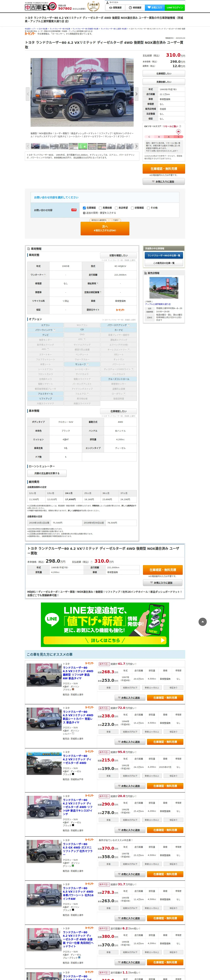The image size is (210, 980).
Task: Click 状態を確認したい button
Action: 119,255
